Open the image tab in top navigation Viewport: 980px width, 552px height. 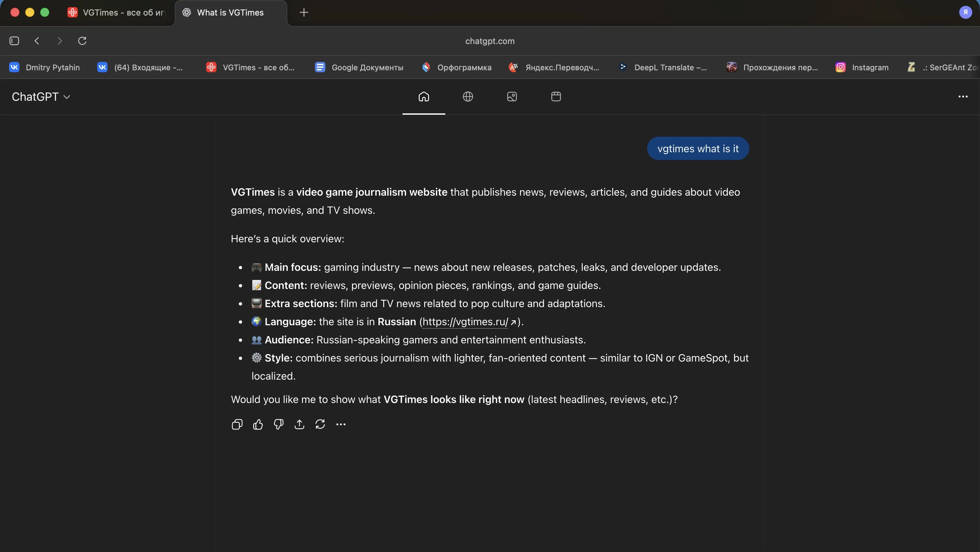tap(512, 97)
